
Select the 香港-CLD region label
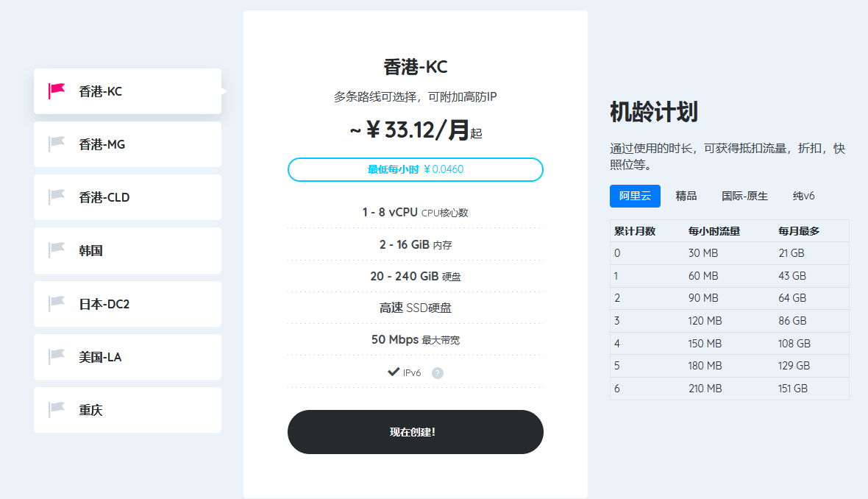coord(104,198)
